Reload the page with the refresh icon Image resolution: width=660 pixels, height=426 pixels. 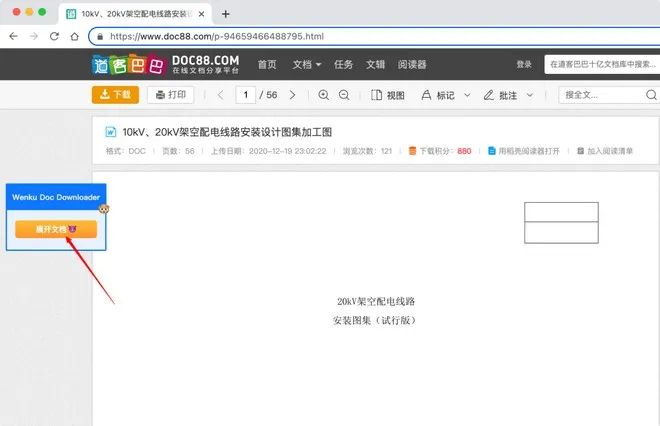pyautogui.click(x=54, y=36)
